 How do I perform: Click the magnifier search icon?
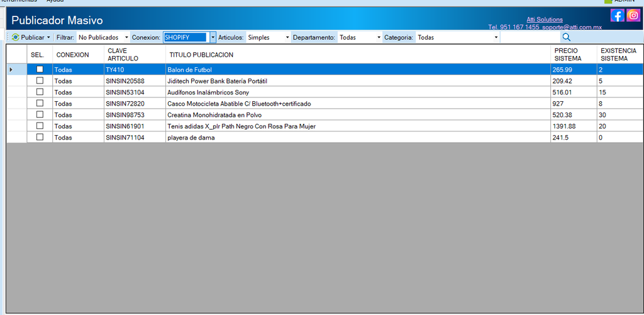click(x=567, y=37)
